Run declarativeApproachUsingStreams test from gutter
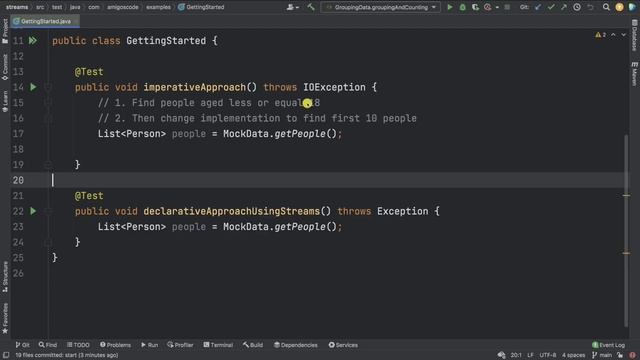Image resolution: width=640 pixels, height=360 pixels. [x=33, y=211]
